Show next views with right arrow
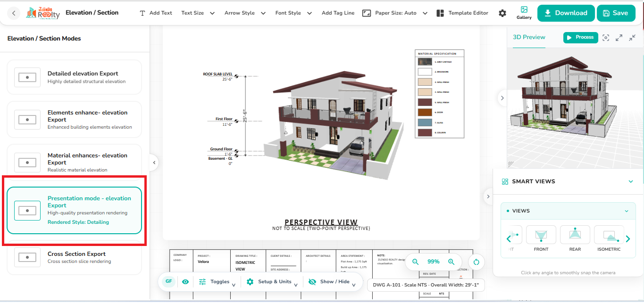The height and width of the screenshot is (303, 644). point(628,239)
